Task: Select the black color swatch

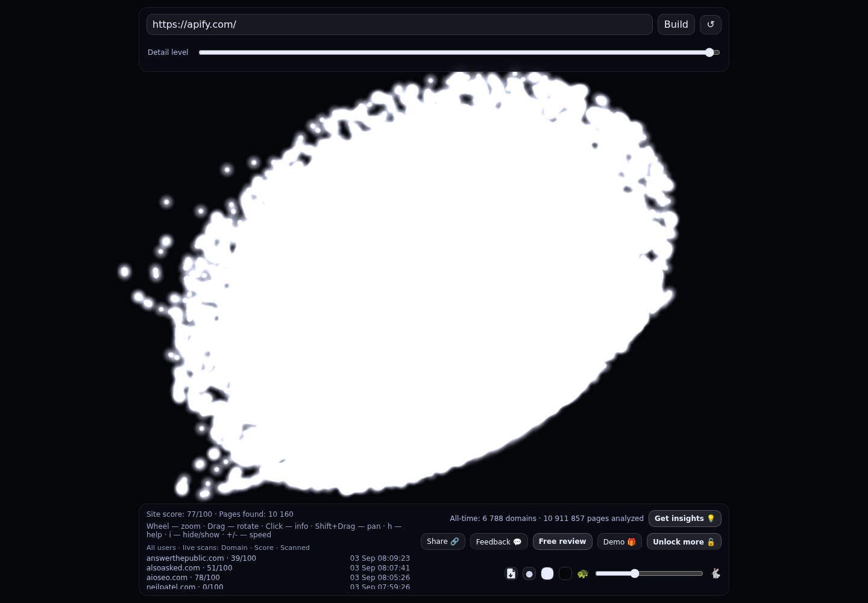Action: (x=565, y=573)
